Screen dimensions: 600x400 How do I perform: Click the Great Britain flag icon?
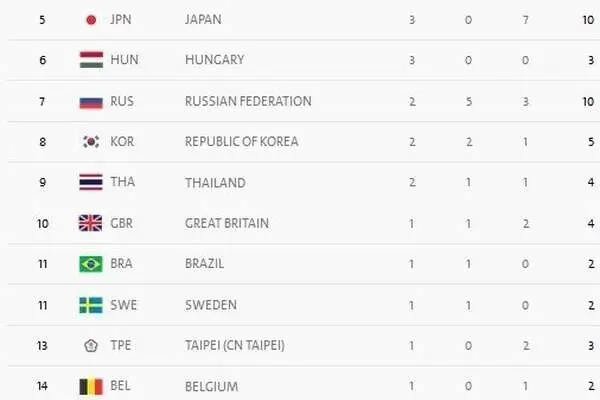coord(91,223)
